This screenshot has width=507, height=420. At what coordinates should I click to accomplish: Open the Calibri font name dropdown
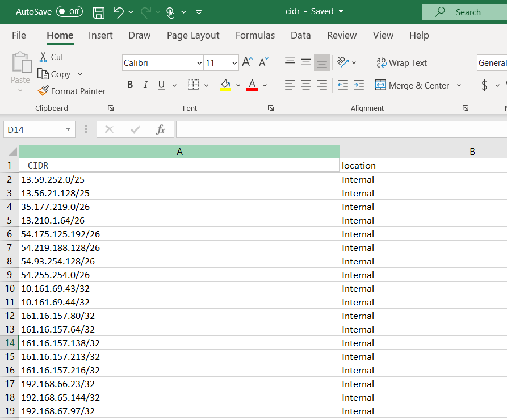199,63
